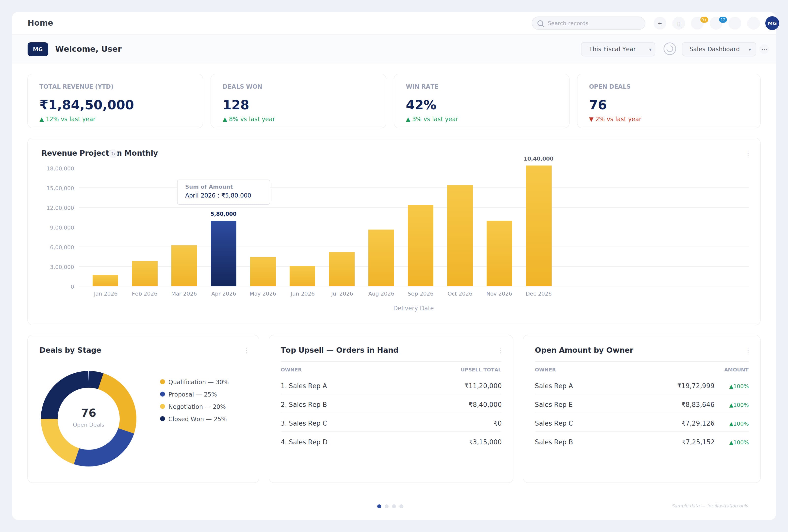Open the three-dot menu of the Revenue Projection chart
Viewport: 788px width, 532px height.
(x=748, y=154)
